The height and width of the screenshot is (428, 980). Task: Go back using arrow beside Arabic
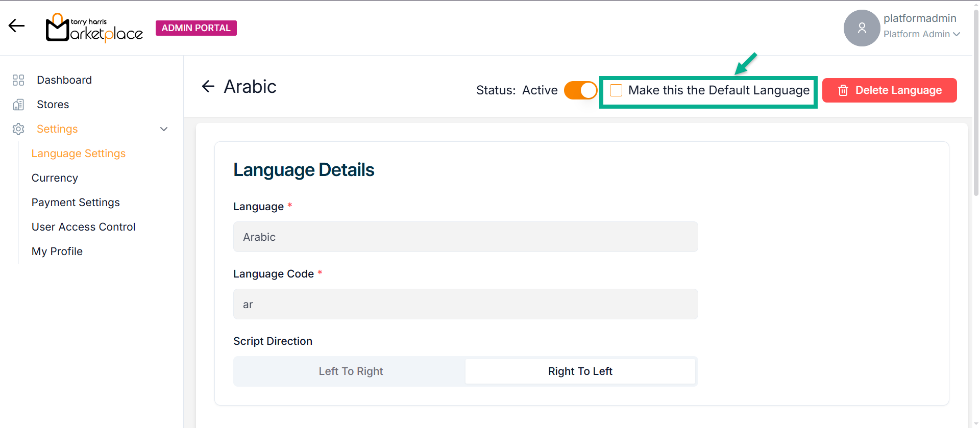[208, 87]
